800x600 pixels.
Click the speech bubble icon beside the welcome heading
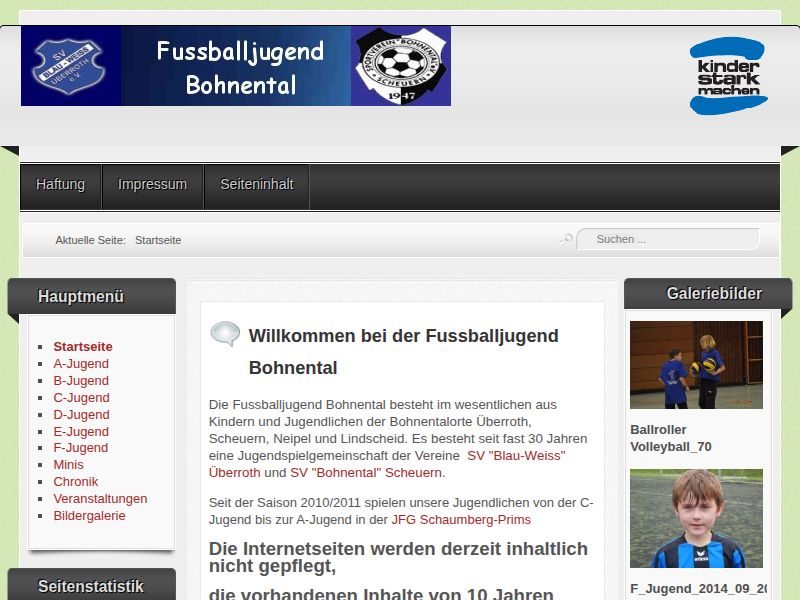(225, 334)
